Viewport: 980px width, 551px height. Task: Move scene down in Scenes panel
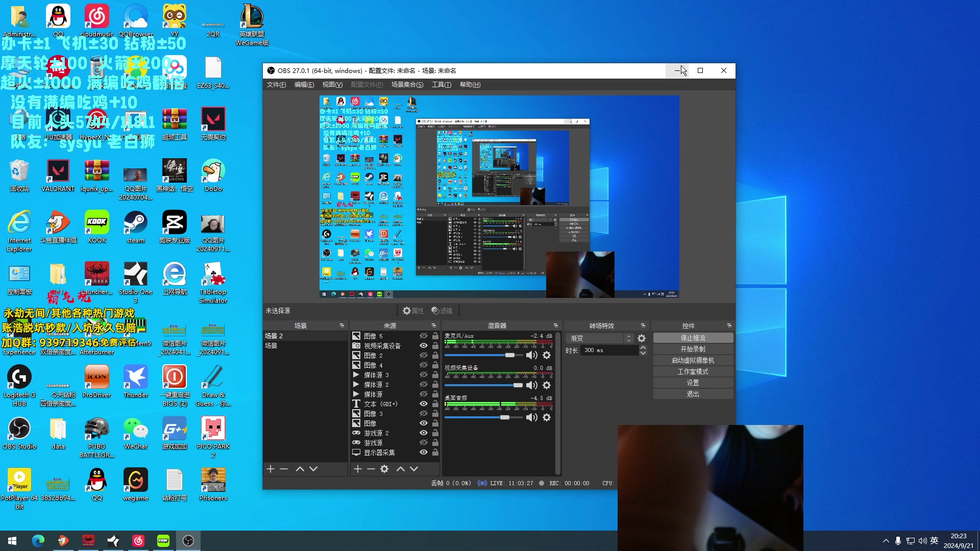(x=313, y=469)
